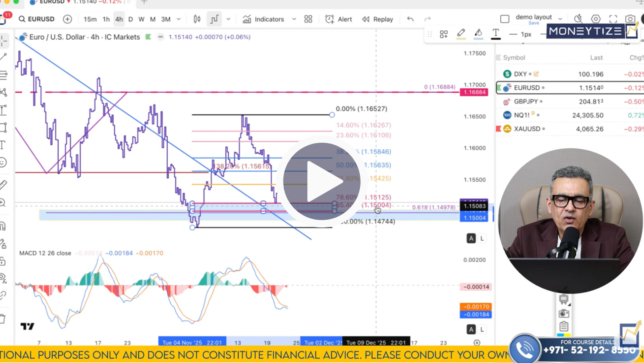Open the candle style dropdown

229,19
